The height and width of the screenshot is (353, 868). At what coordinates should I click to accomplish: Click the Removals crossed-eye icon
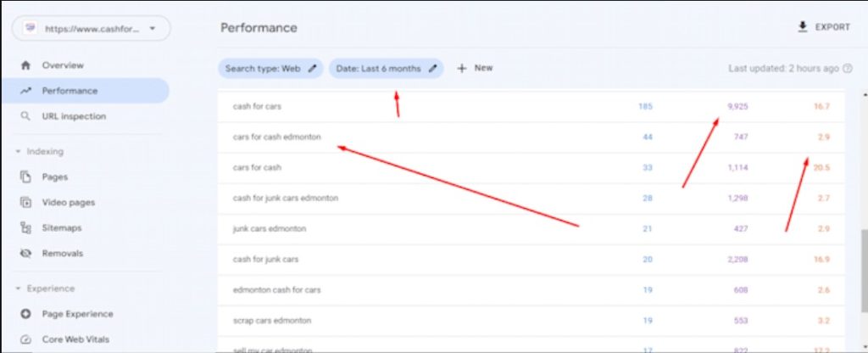pos(25,254)
